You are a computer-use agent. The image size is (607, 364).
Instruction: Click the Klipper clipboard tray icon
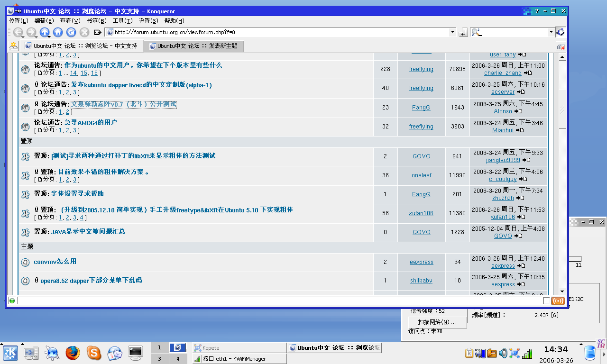pyautogui.click(x=469, y=353)
